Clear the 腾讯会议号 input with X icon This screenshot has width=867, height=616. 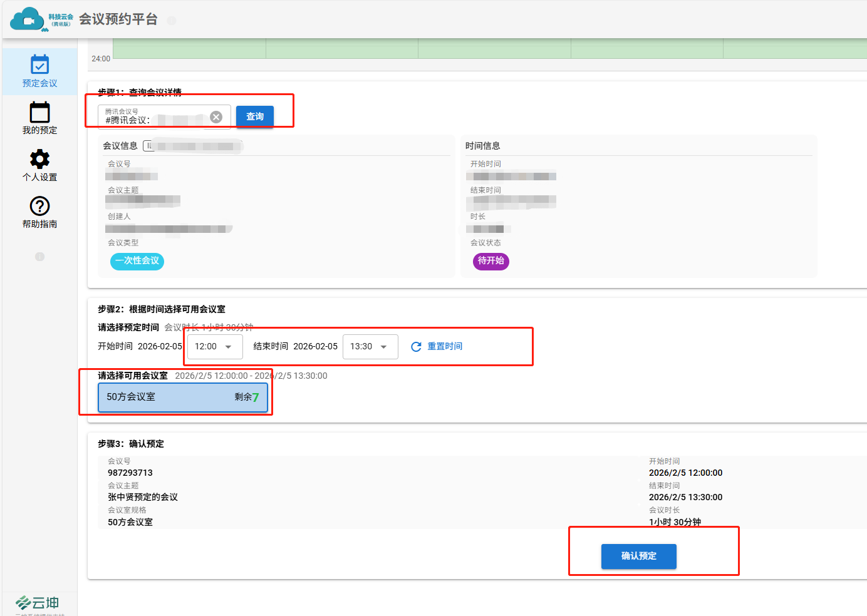pos(216,117)
